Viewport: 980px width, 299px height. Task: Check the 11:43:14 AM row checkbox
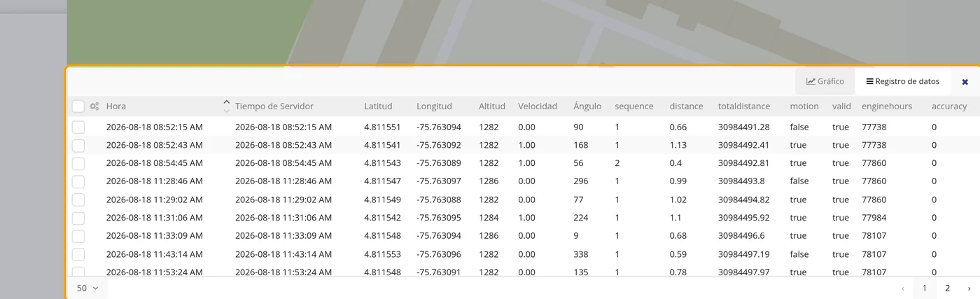coord(78,254)
